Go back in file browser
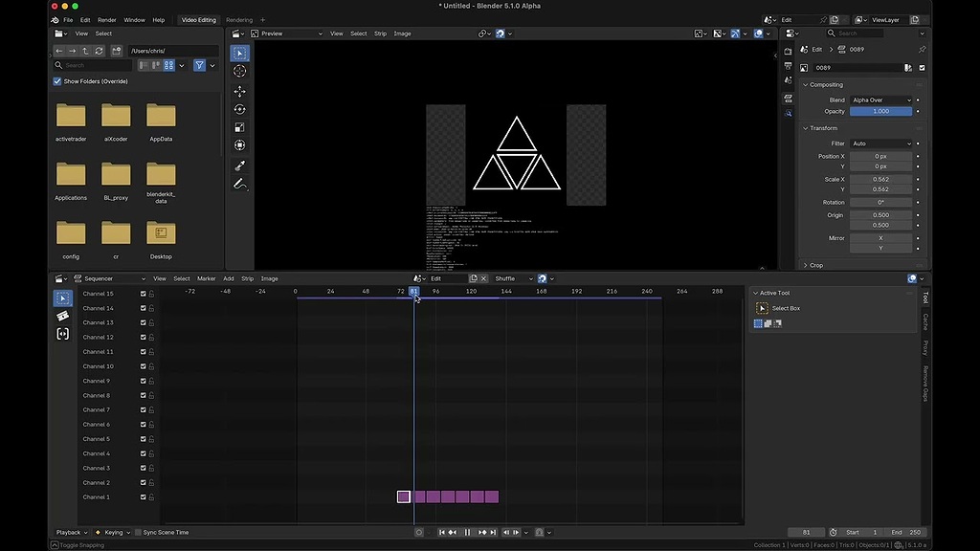Viewport: 980px width, 551px height. click(x=59, y=51)
